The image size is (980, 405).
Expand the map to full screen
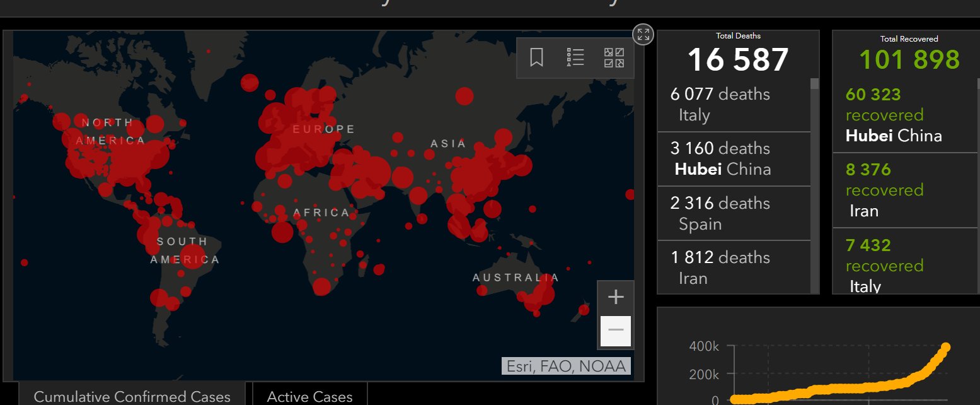click(x=643, y=35)
